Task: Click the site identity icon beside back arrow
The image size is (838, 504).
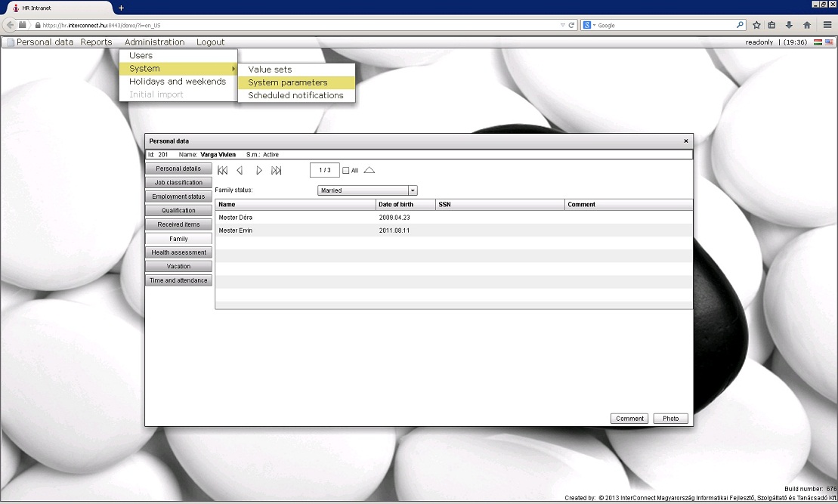Action: tap(23, 25)
